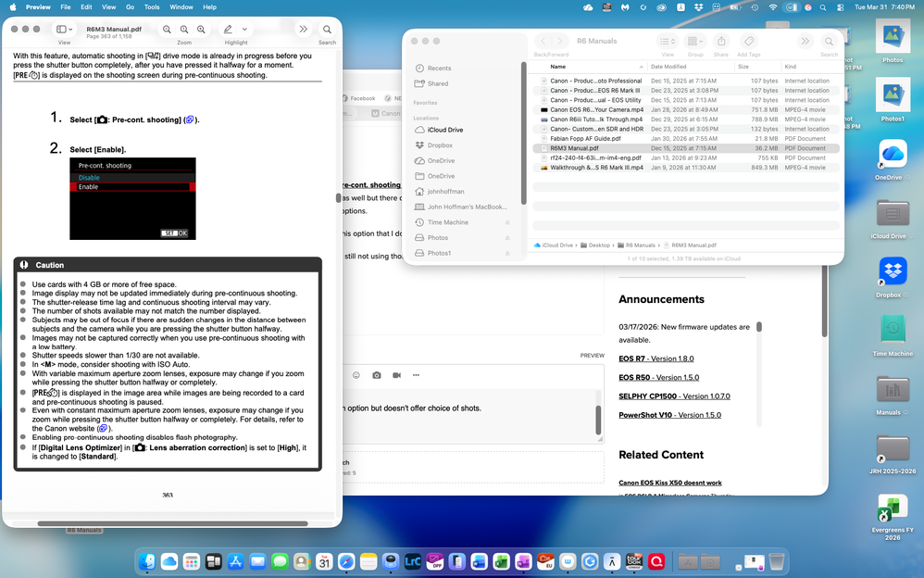Open SELPHY CP1500 firmware link

pyautogui.click(x=674, y=396)
